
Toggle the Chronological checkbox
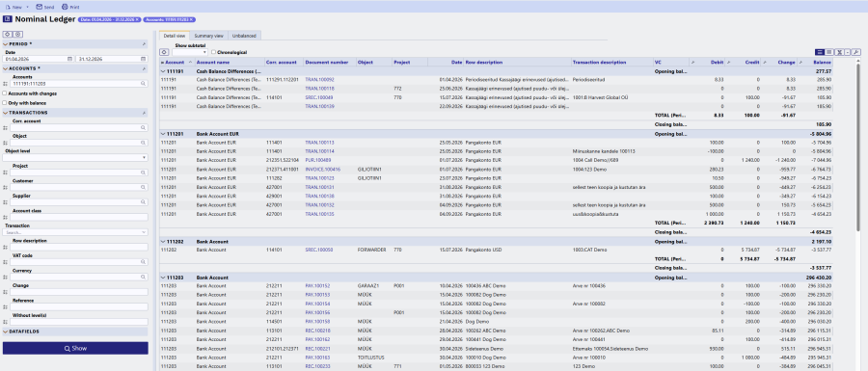click(x=214, y=53)
